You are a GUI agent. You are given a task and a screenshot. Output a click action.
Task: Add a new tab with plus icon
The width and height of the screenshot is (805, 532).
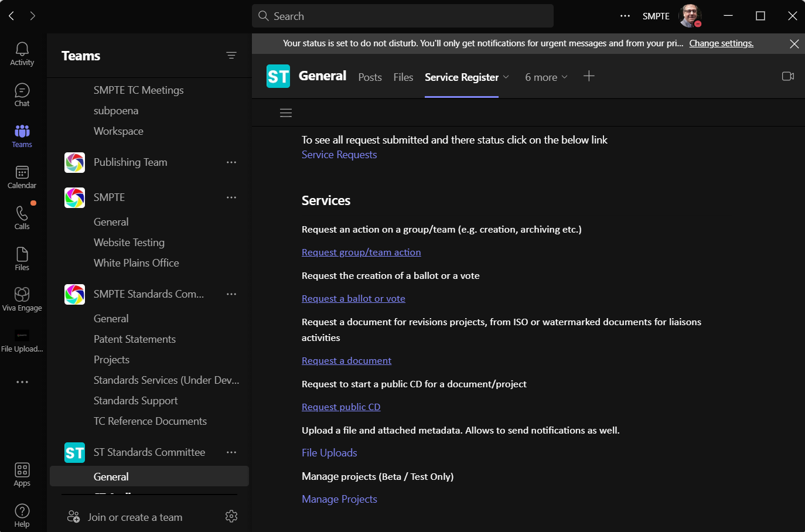[x=589, y=76]
